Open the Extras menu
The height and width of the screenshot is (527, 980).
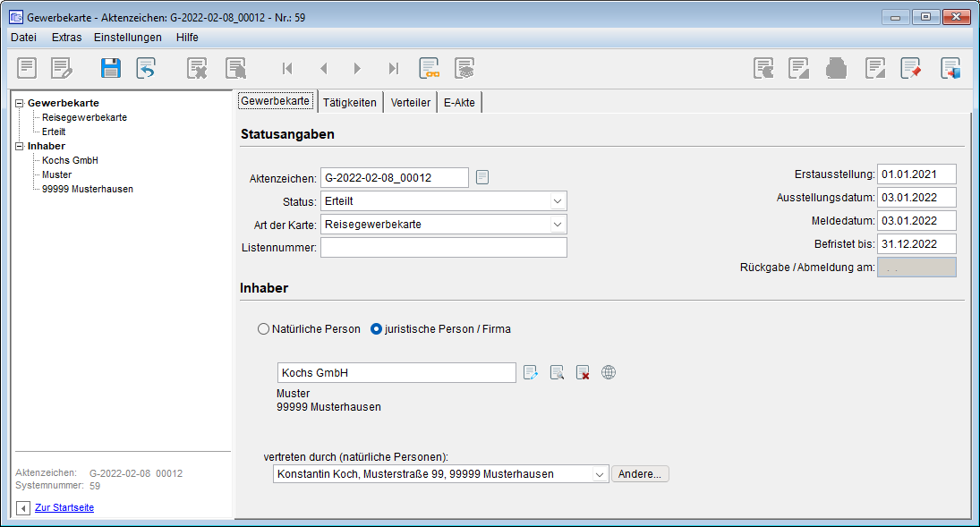pyautogui.click(x=66, y=38)
